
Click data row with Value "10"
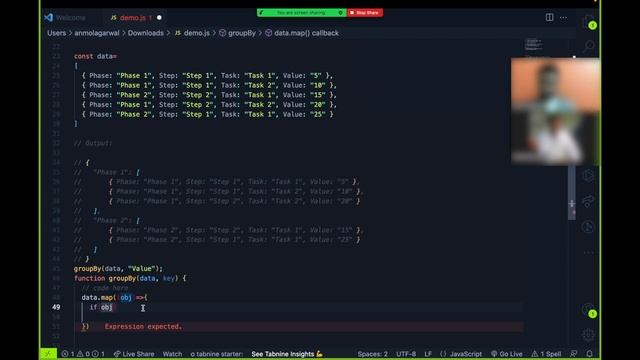[209, 85]
